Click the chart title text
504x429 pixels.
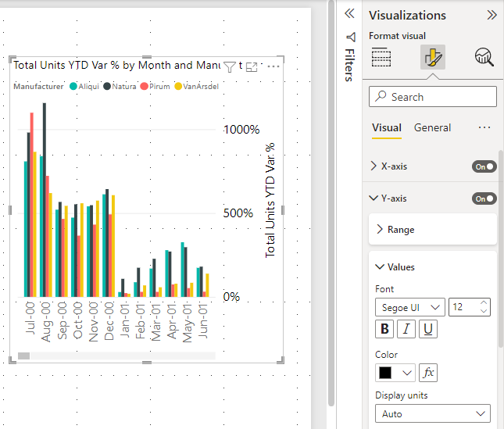[117, 65]
